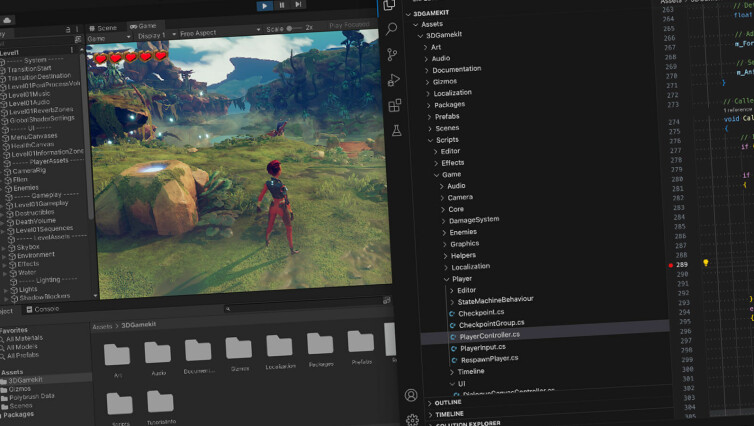The image size is (754, 426).
Task: Click the Unity Step frame button
Action: pos(298,4)
